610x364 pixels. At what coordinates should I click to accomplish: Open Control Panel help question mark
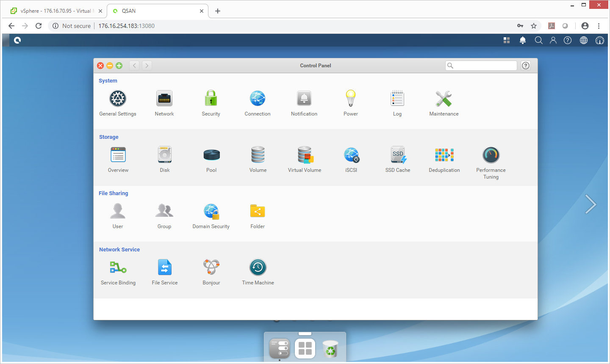(526, 66)
